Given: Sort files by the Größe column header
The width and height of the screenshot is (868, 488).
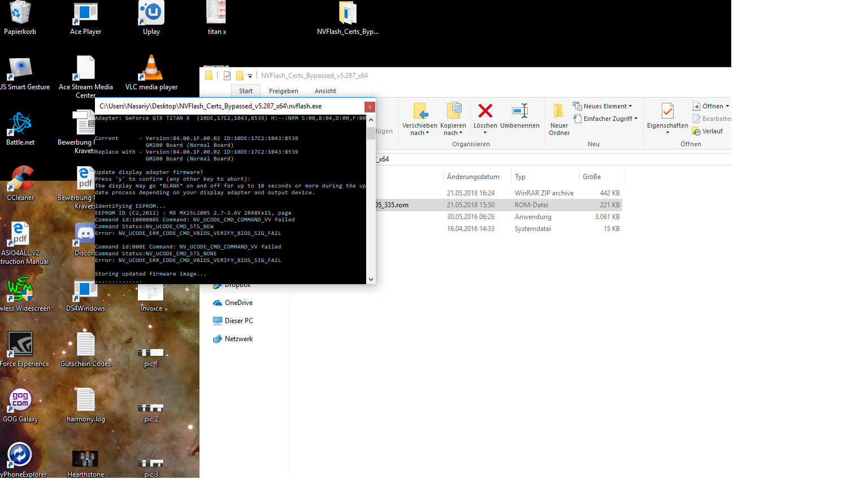Looking at the screenshot, I should [601, 177].
